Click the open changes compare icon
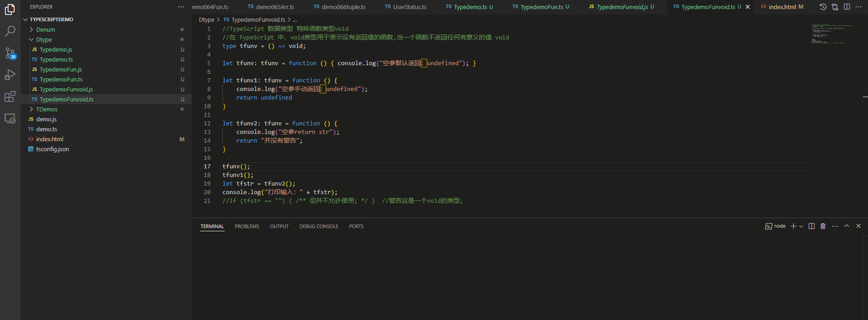The height and width of the screenshot is (320, 868). tap(835, 7)
